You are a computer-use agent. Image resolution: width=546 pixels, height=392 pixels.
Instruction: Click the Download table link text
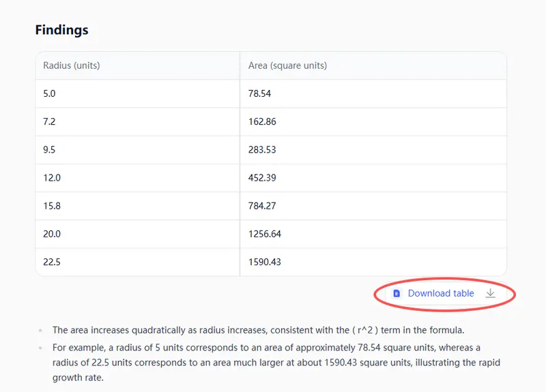click(x=440, y=293)
